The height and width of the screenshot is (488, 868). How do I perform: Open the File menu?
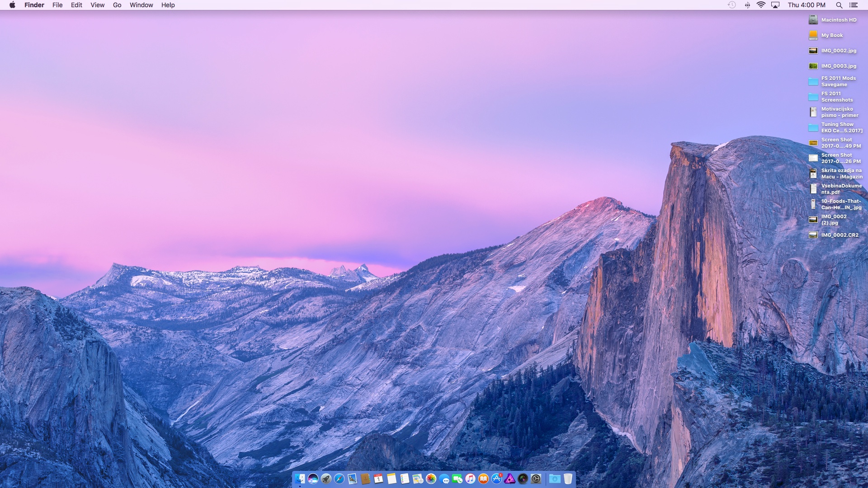click(57, 5)
